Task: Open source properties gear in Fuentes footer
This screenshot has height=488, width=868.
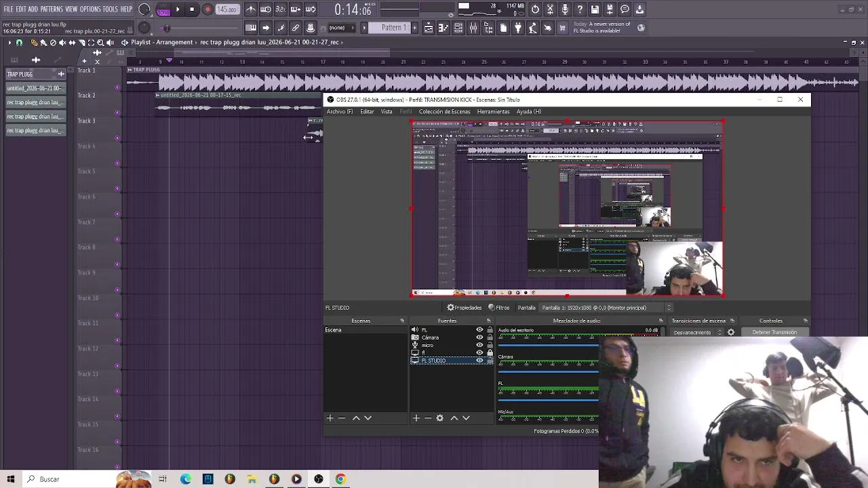Action: tap(439, 418)
